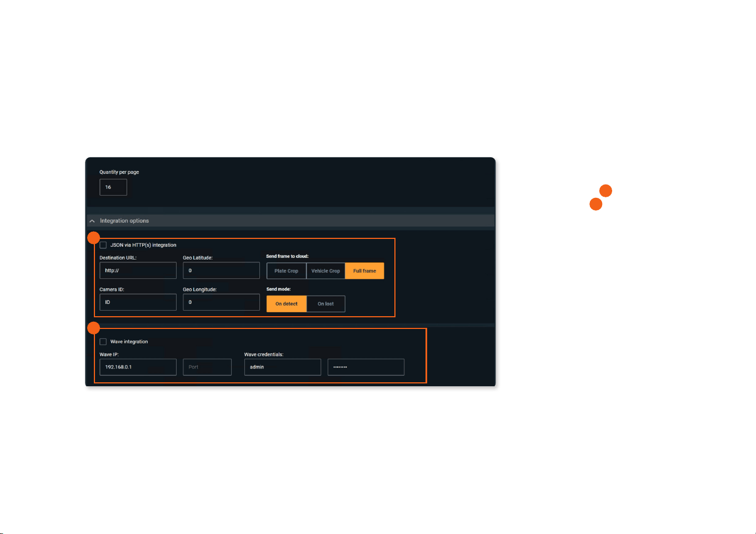The image size is (756, 534).
Task: Select Plate Crop send frame option
Action: click(287, 271)
